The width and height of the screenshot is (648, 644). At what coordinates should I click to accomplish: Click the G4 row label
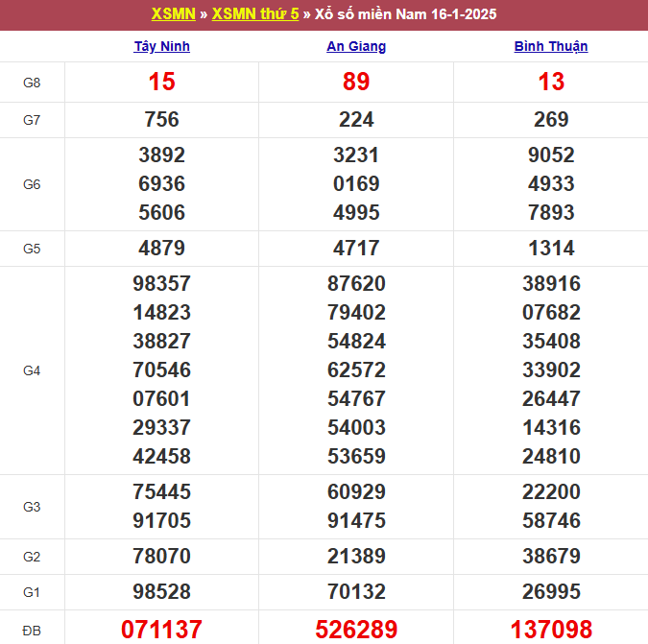(x=32, y=370)
